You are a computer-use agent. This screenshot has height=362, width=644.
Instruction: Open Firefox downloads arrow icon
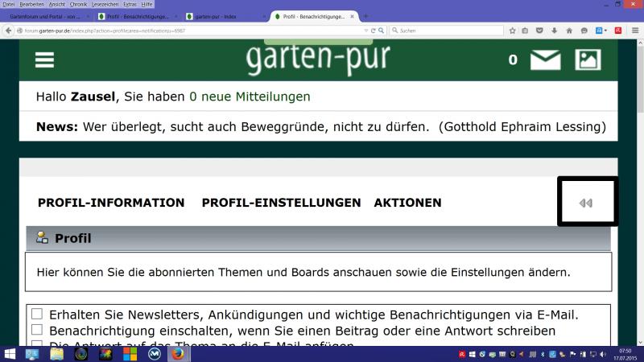tap(554, 31)
